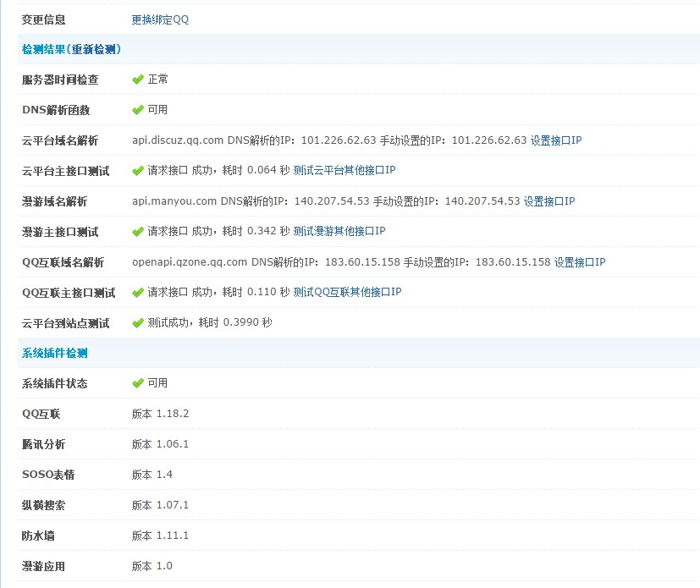Click the green check for DNS解析函数
The width and height of the screenshot is (700, 588).
138,110
